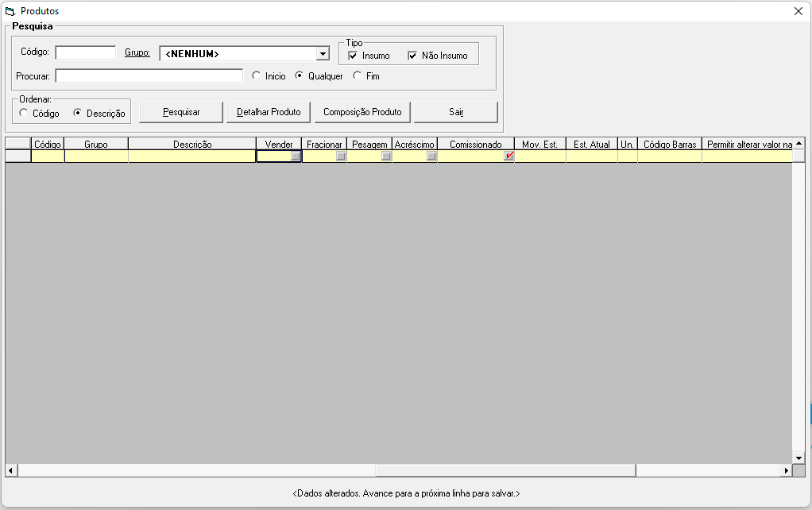Image resolution: width=812 pixels, height=510 pixels.
Task: Toggle the Não Insumo checkbox
Action: [412, 56]
